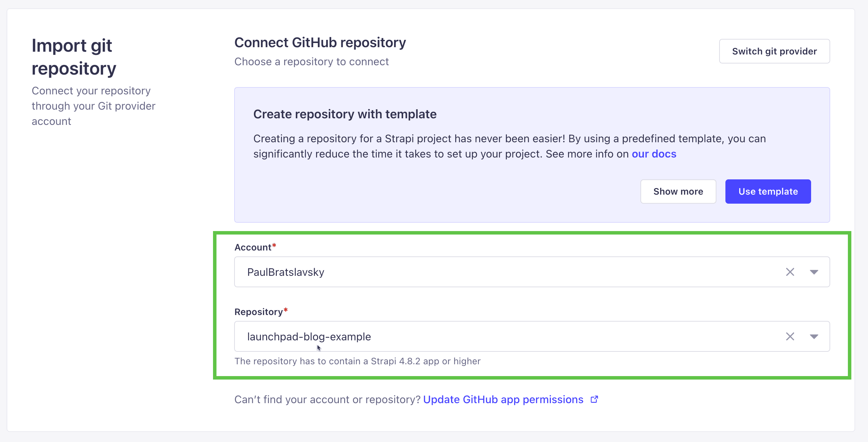Screen dimensions: 868x442
Task: Click the Use template button
Action: point(768,192)
